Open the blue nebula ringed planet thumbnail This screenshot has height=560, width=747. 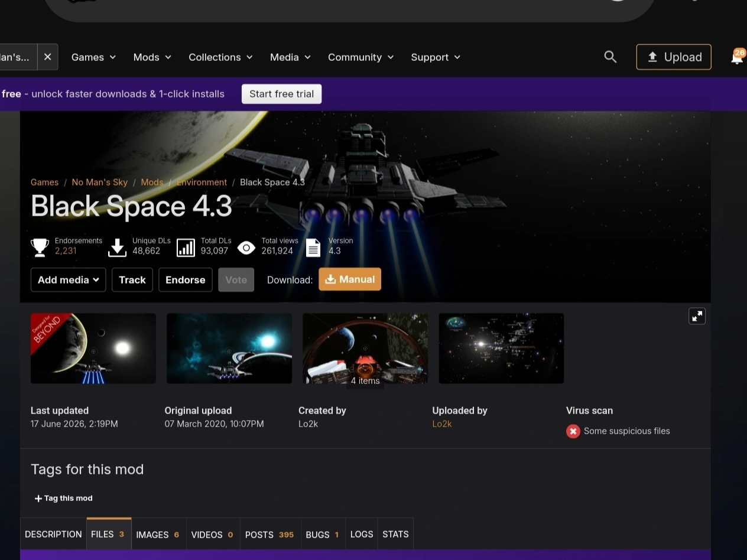[229, 349]
